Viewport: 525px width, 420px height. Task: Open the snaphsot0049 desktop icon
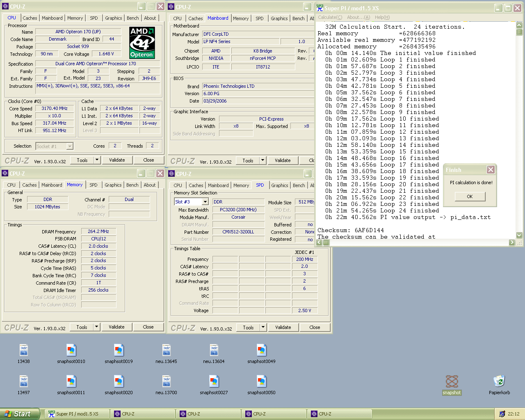pyautogui.click(x=262, y=351)
